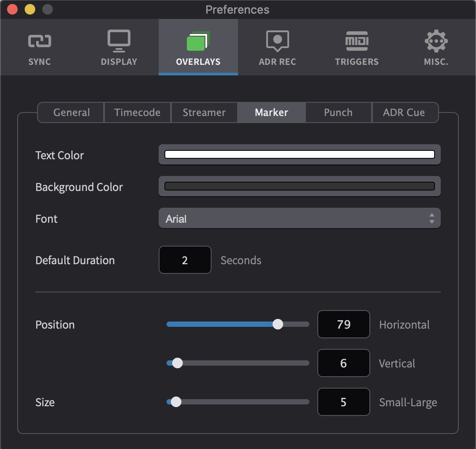476x449 pixels.
Task: Click the Horizontal value field showing 79
Action: click(x=344, y=324)
